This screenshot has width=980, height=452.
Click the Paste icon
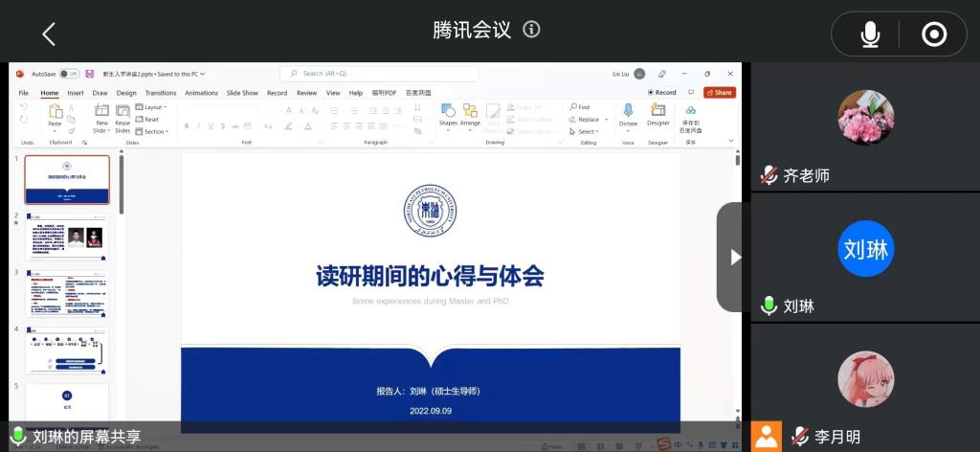[x=55, y=111]
